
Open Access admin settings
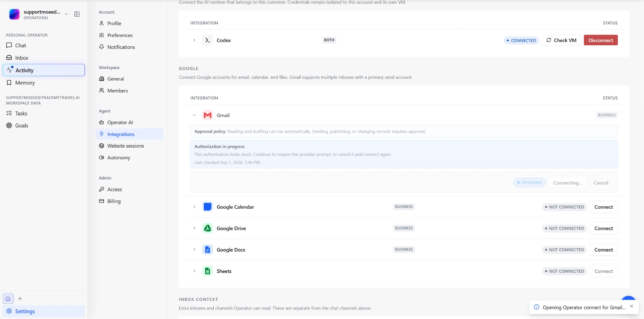129,190
